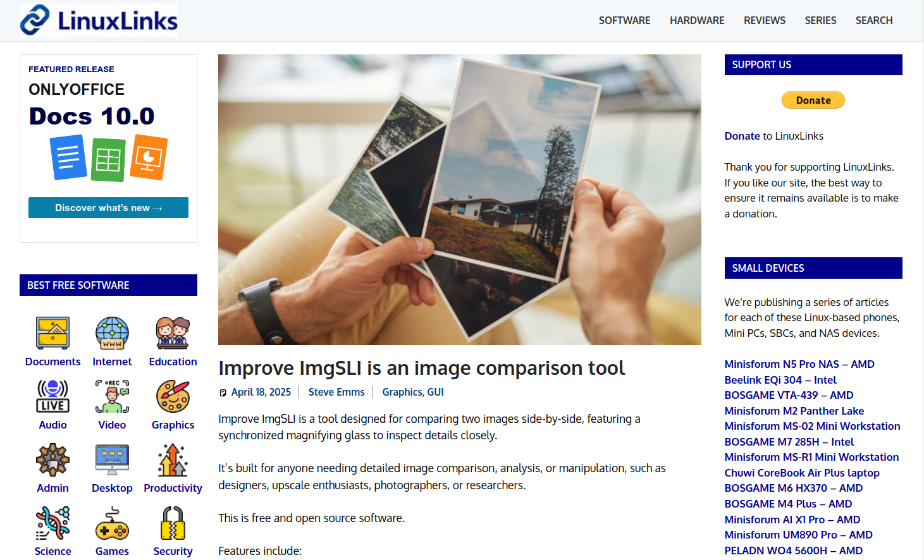Image resolution: width=924 pixels, height=560 pixels.
Task: Open the REVIEWS menu
Action: tap(765, 20)
